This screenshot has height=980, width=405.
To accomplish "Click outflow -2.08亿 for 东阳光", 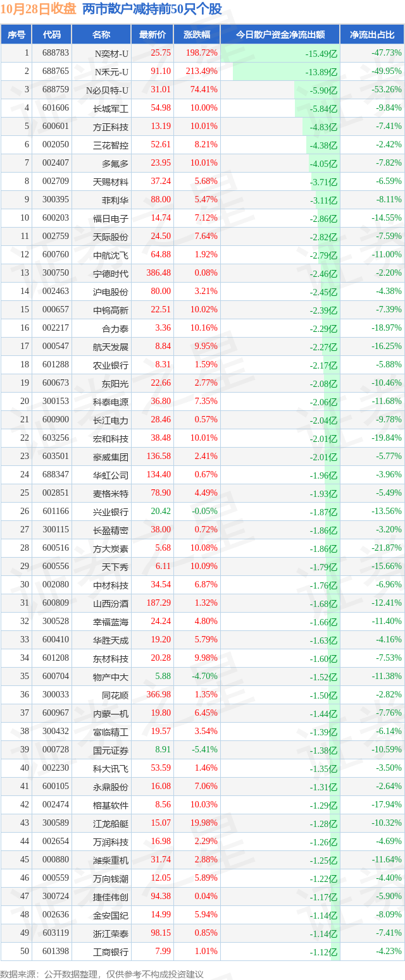I will [323, 384].
